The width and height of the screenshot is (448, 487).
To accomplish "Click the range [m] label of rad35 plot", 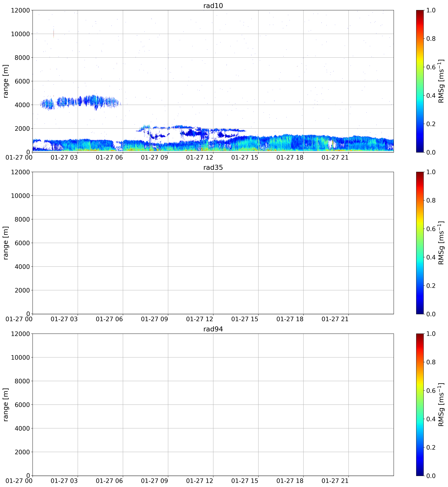I will pyautogui.click(x=6, y=243).
